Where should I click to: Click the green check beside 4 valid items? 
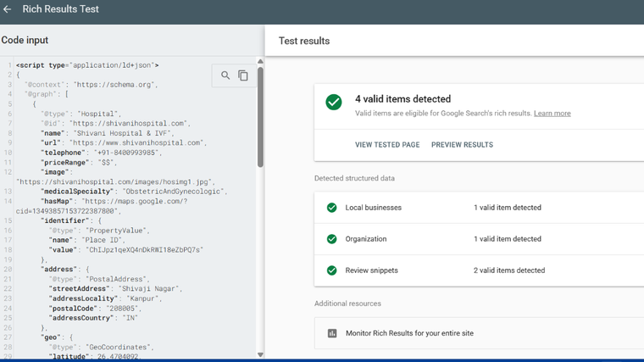tap(334, 102)
